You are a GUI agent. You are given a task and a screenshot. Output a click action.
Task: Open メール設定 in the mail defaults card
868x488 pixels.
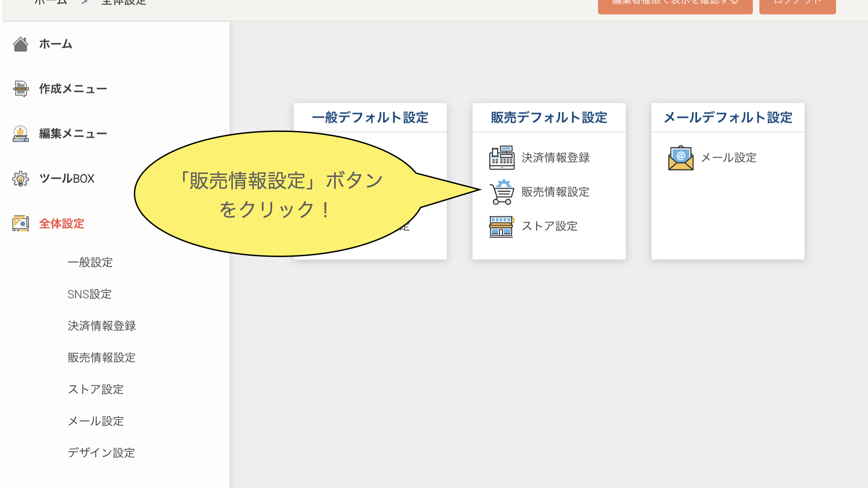click(x=728, y=158)
